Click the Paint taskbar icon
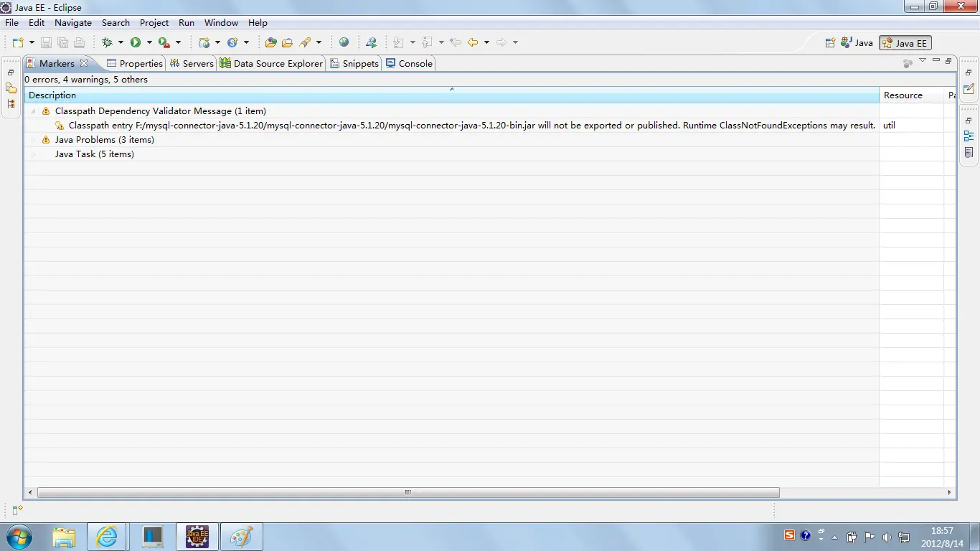The height and width of the screenshot is (551, 980). 242,537
